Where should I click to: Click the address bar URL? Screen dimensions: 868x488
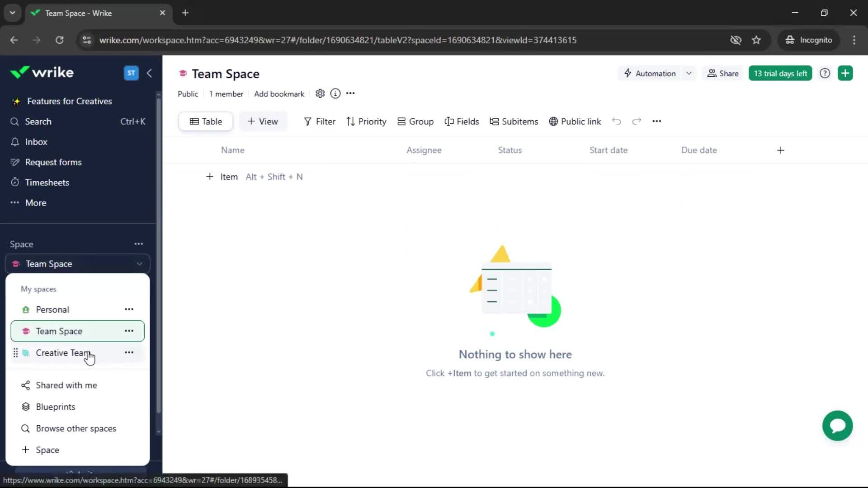coord(338,40)
